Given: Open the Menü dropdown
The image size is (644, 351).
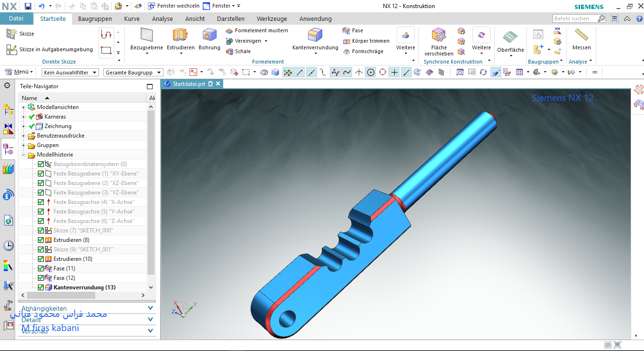Looking at the screenshot, I should pos(19,72).
